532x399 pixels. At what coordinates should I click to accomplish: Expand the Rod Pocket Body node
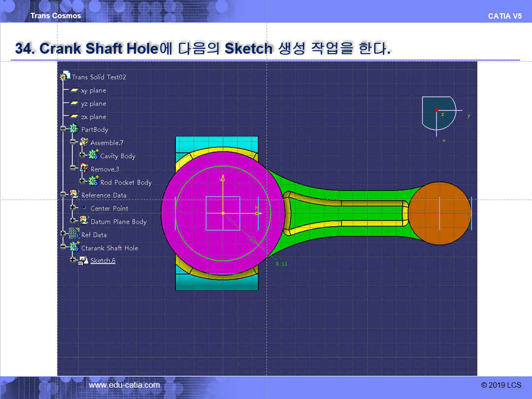(82, 181)
